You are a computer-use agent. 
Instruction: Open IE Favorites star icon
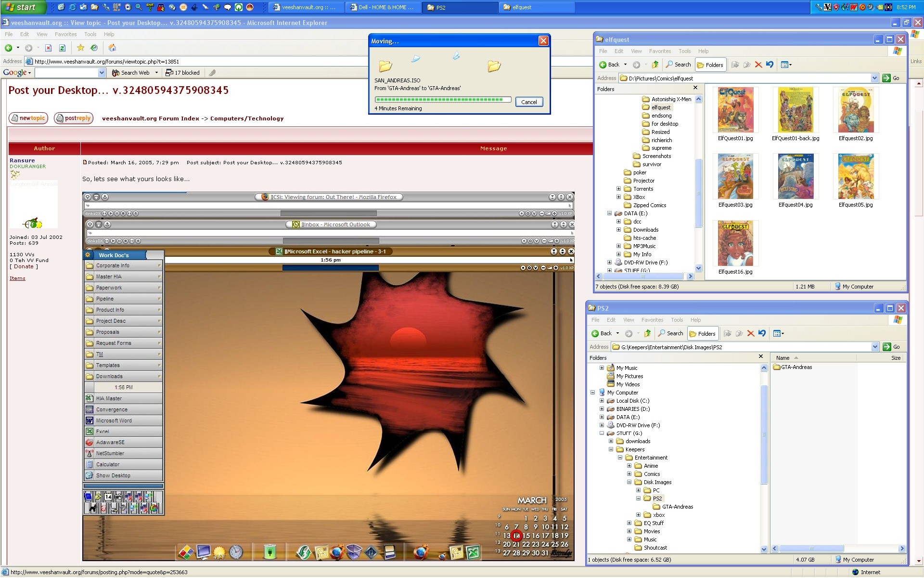(x=80, y=48)
